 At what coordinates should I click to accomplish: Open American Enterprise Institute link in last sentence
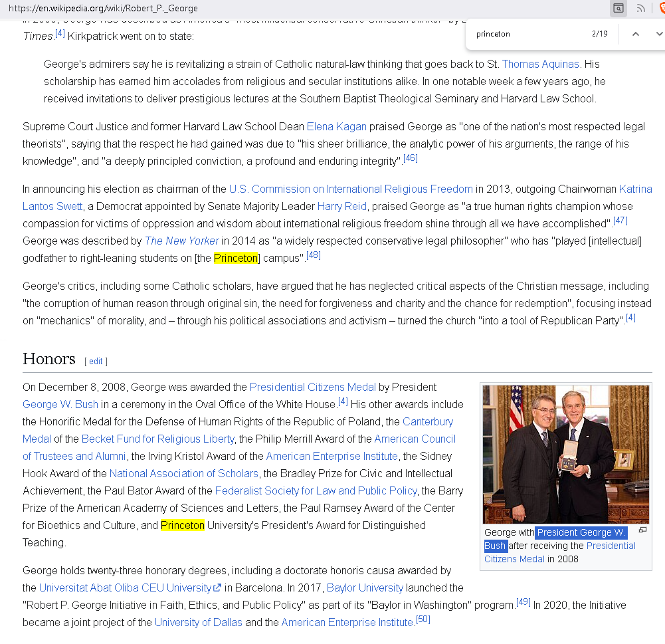pyautogui.click(x=347, y=622)
